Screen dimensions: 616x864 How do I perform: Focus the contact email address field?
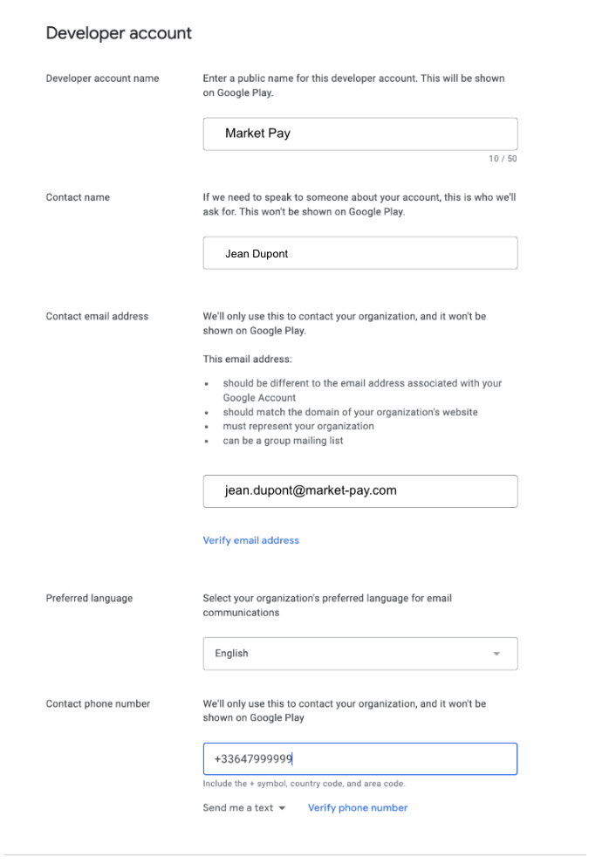(x=359, y=491)
